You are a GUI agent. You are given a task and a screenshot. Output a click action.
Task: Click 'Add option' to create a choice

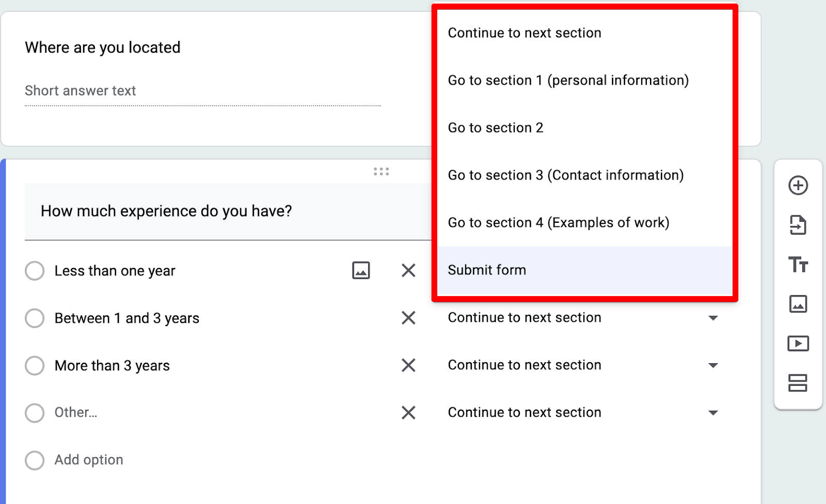(88, 460)
